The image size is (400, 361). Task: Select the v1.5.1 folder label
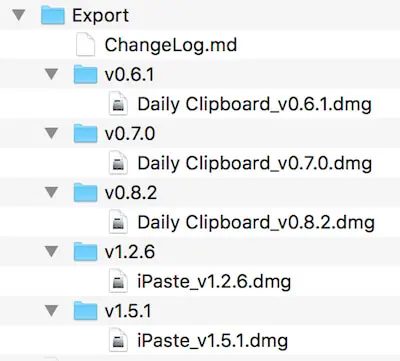pos(128,311)
